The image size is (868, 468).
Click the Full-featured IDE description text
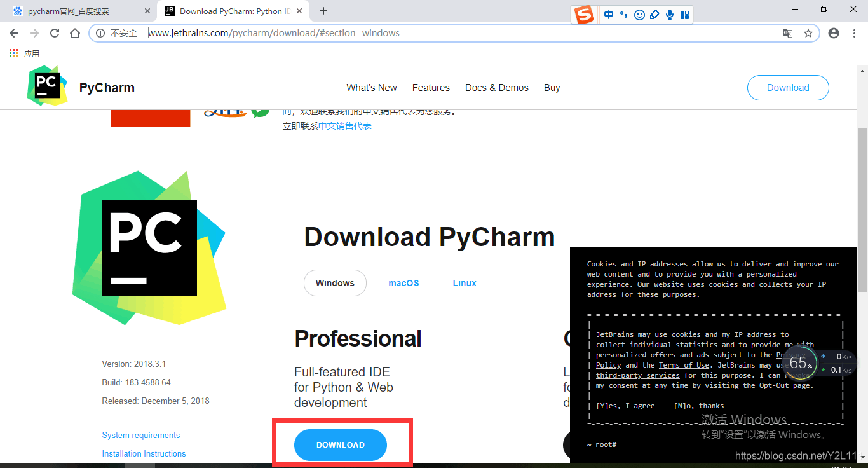(x=344, y=387)
